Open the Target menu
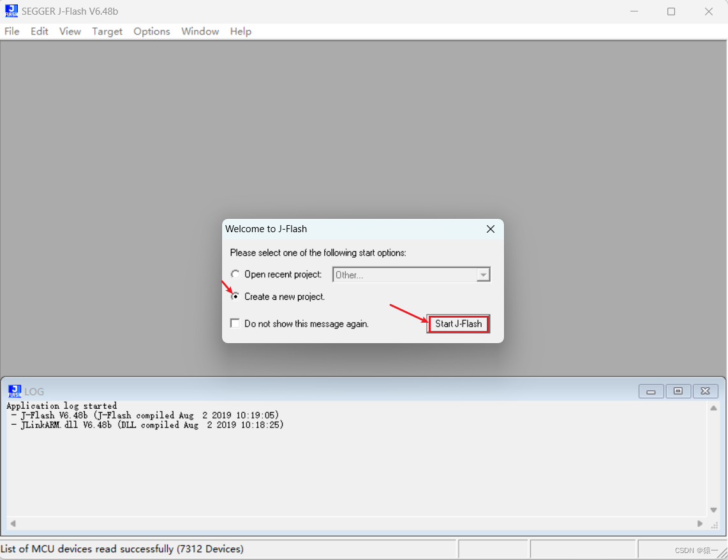 coord(107,31)
